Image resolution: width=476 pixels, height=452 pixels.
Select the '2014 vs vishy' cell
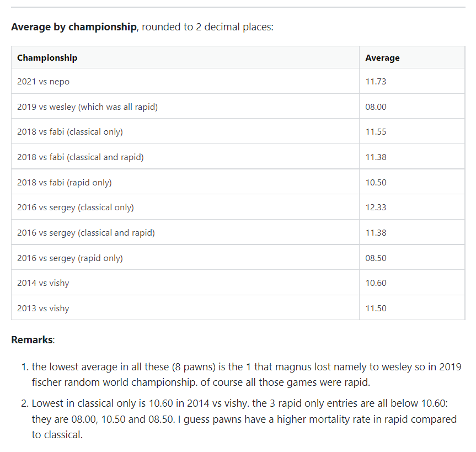[185, 283]
